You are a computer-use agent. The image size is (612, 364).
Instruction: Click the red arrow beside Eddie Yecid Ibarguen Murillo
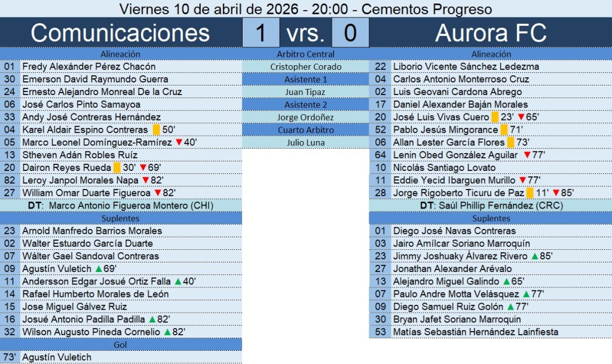[x=522, y=181]
